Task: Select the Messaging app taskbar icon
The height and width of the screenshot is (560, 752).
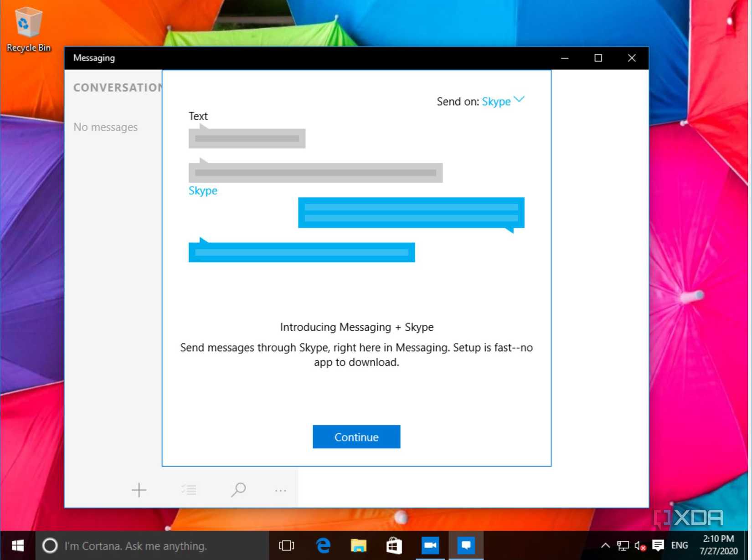Action: (x=466, y=546)
